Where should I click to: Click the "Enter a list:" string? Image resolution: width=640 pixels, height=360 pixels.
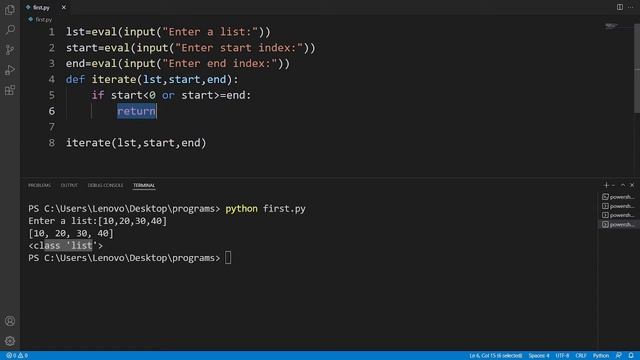click(210, 32)
